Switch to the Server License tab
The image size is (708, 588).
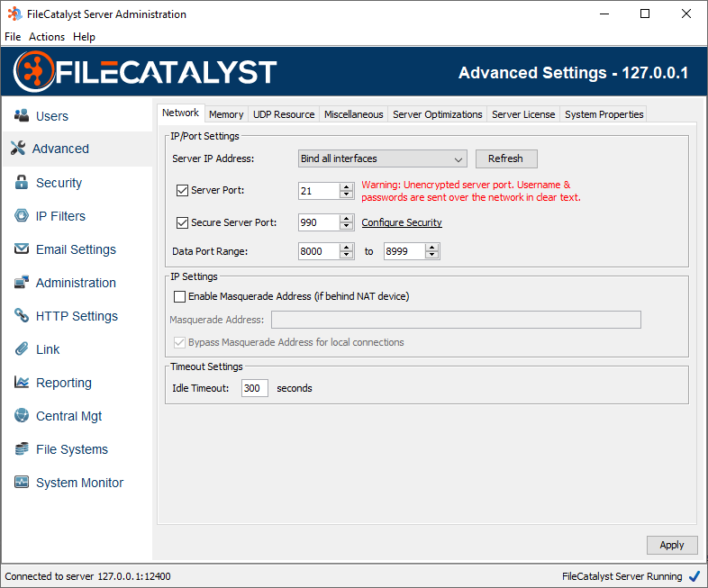(x=523, y=114)
